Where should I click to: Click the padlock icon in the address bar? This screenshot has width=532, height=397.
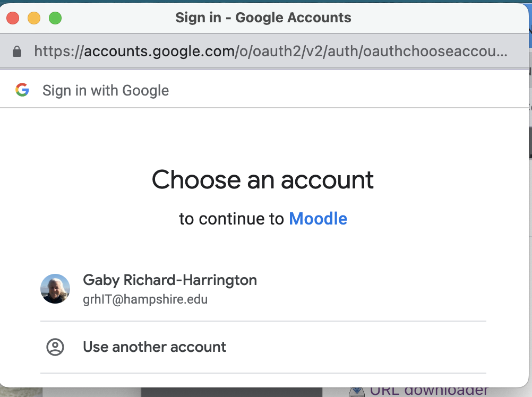click(x=17, y=51)
